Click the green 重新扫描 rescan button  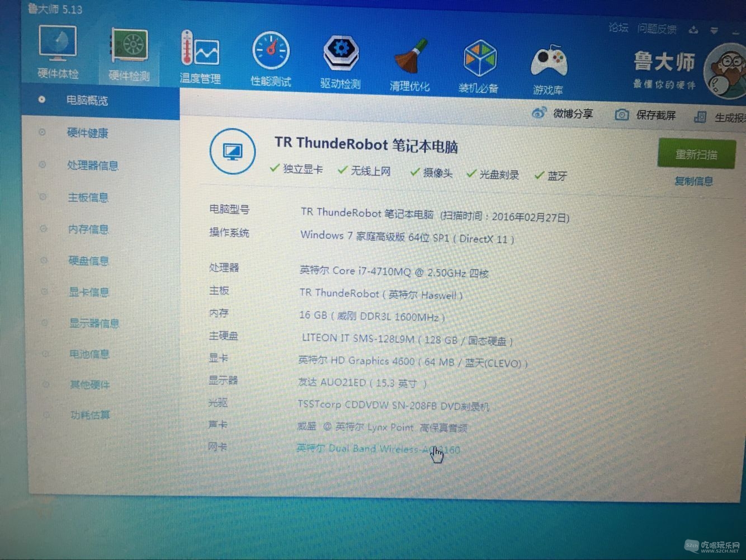pyautogui.click(x=696, y=154)
